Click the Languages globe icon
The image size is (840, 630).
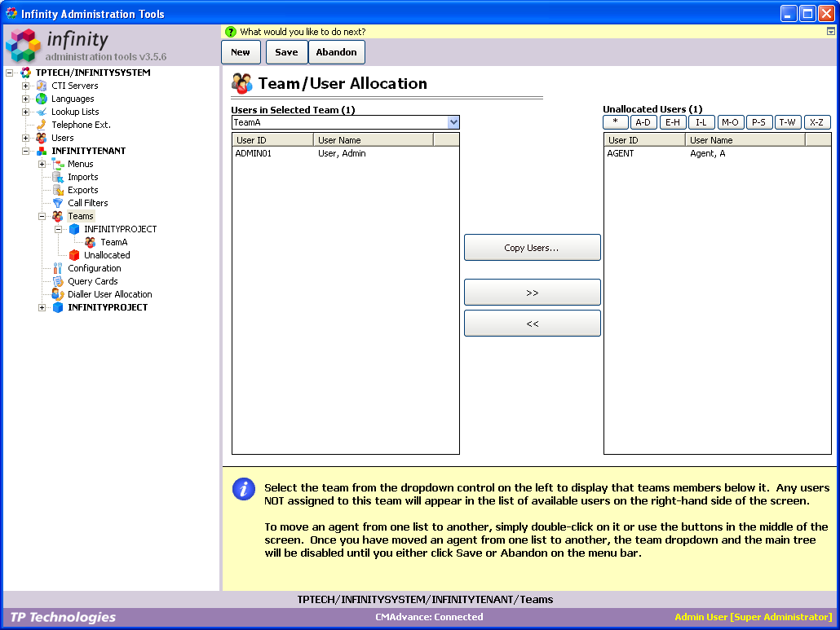[42, 99]
